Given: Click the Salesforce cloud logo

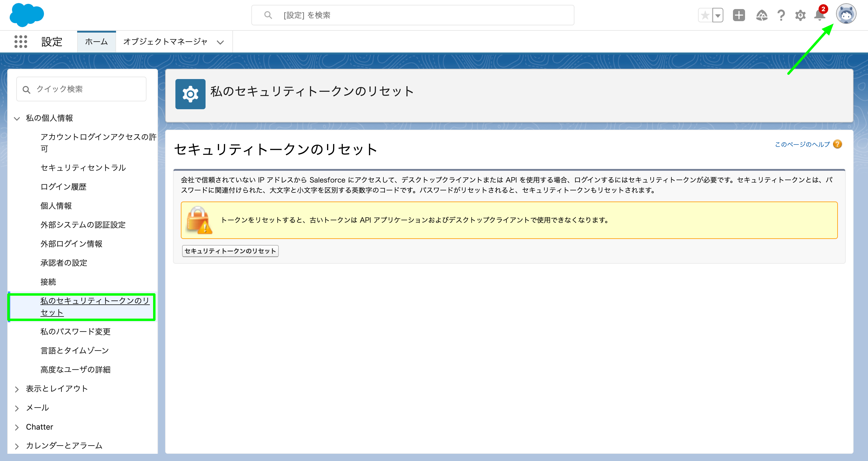Looking at the screenshot, I should [26, 15].
